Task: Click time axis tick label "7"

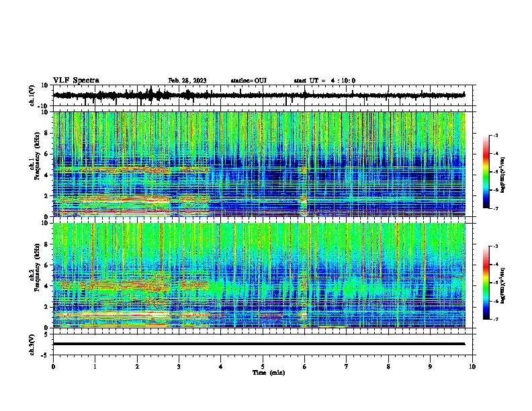Action: [347, 367]
